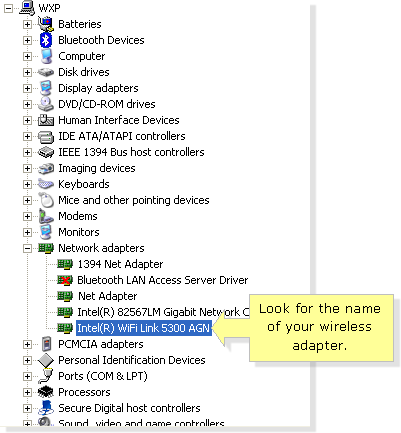Select the Net Adapter entry

pyautogui.click(x=107, y=296)
